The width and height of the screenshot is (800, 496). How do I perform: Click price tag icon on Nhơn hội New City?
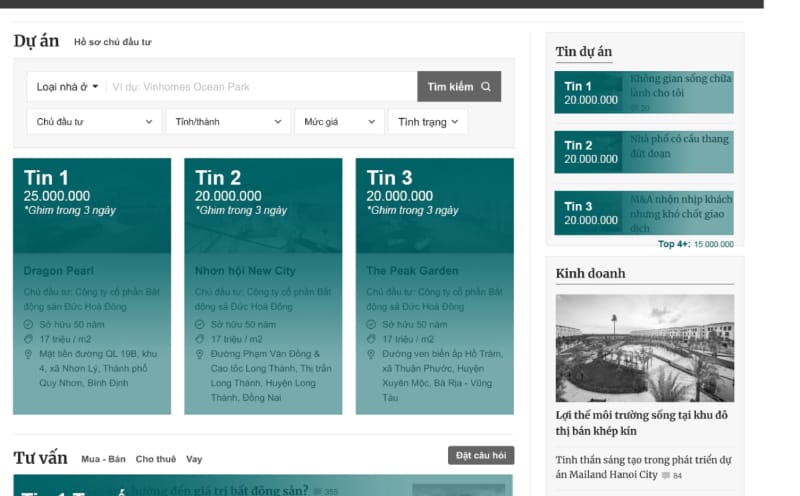coord(200,339)
